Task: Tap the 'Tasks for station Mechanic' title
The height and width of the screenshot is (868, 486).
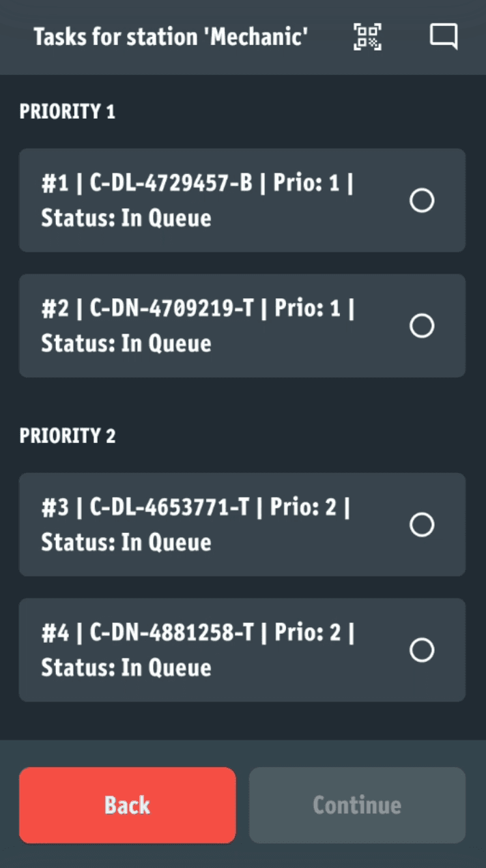Action: pos(171,37)
